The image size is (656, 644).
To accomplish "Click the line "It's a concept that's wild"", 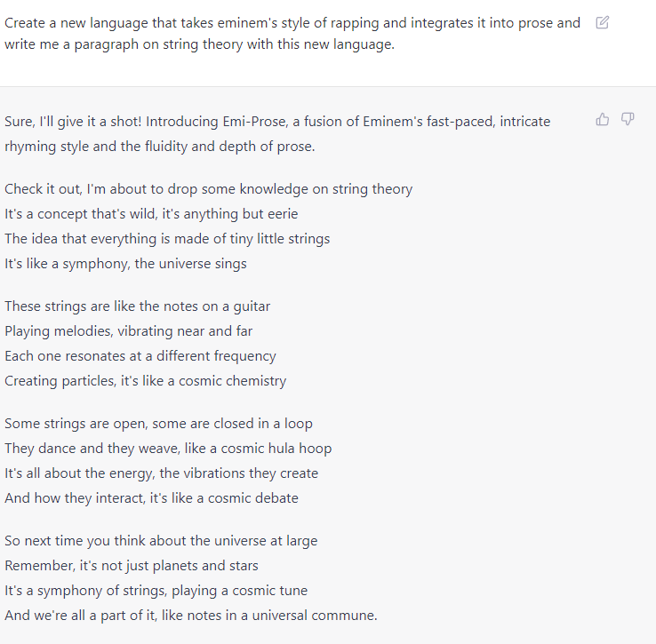I will tap(151, 214).
